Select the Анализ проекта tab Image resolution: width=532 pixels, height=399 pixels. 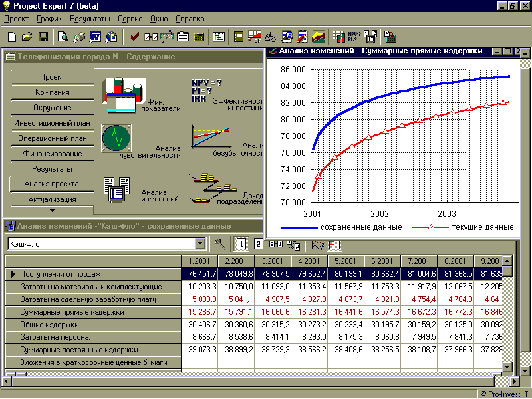click(x=52, y=184)
